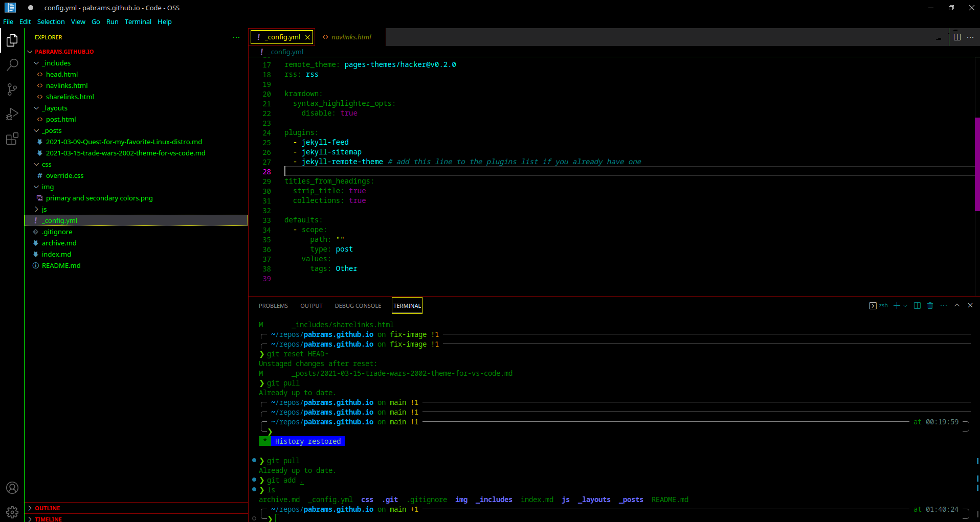980x522 pixels.
Task: Select the zsh terminal indicator
Action: 879,306
